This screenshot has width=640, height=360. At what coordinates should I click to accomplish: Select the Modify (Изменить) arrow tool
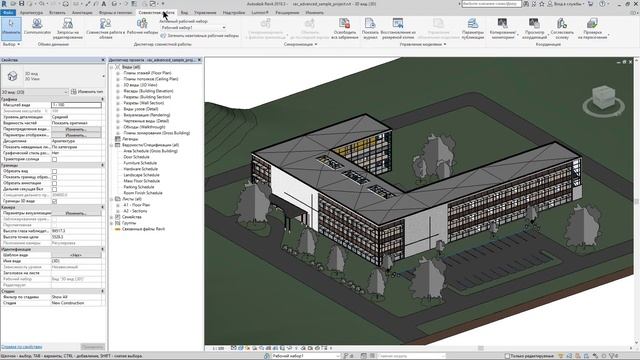click(11, 28)
